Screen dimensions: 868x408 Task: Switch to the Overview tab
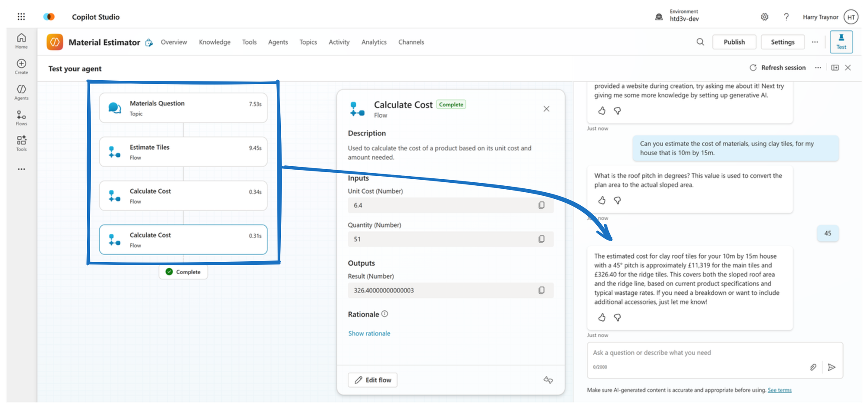pos(174,42)
